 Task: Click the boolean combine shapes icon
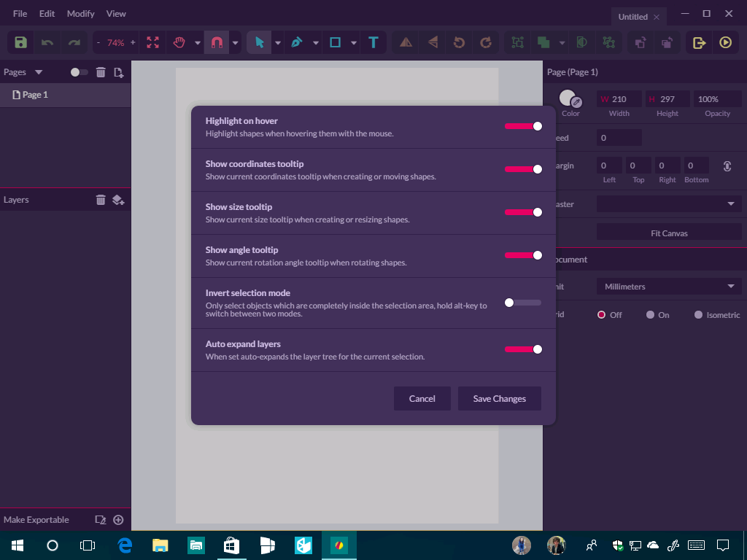543,42
